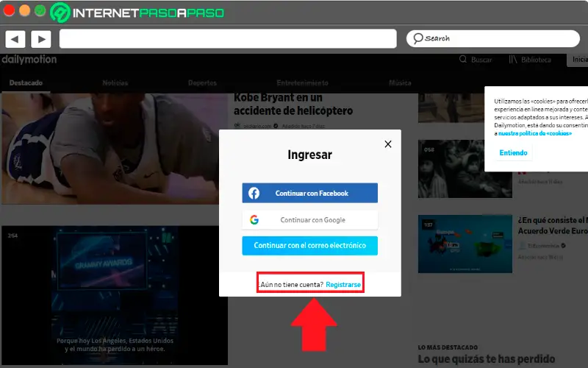This screenshot has width=588, height=368.
Task: Click the browser Search field
Action: 492,38
